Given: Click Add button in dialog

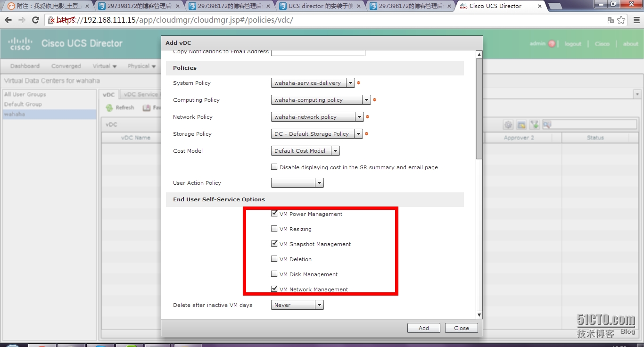Looking at the screenshot, I should coord(424,328).
